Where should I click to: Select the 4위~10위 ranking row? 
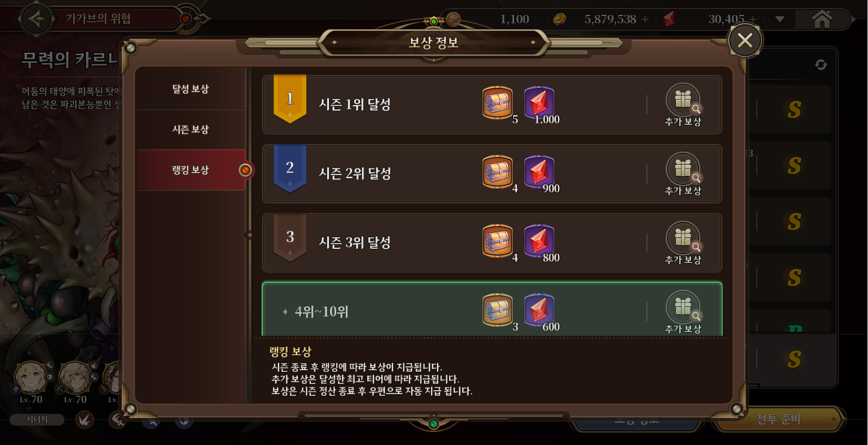click(x=492, y=309)
